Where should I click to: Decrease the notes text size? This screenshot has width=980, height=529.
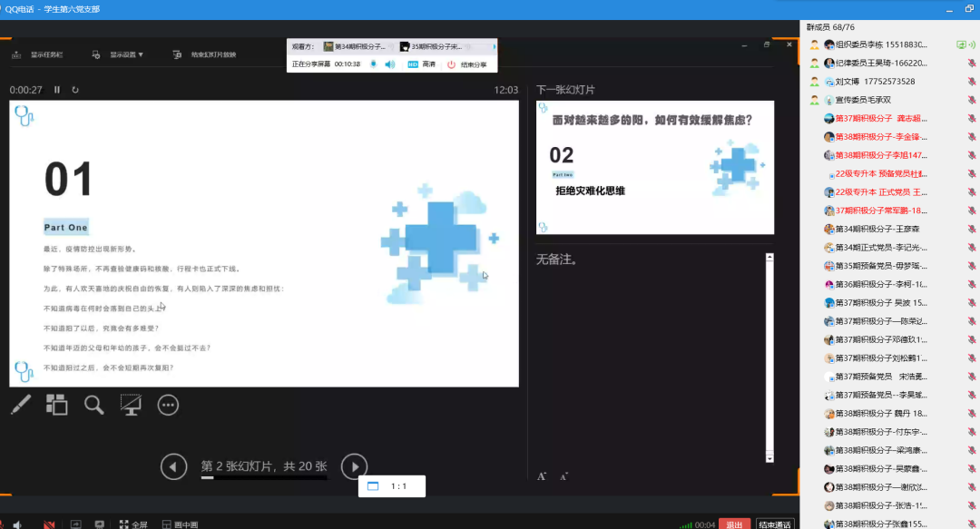coord(563,476)
